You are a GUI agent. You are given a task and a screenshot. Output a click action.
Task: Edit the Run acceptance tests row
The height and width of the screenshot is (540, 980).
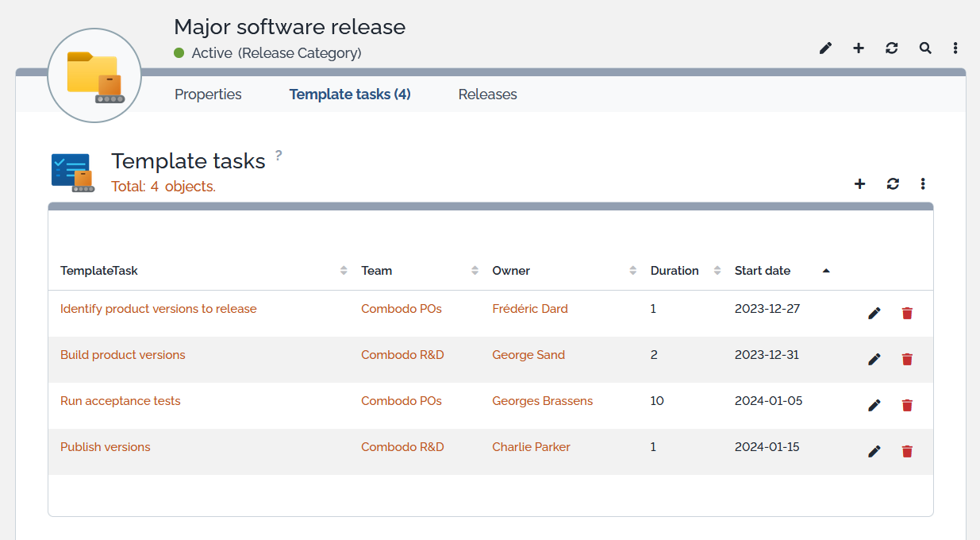click(x=874, y=406)
